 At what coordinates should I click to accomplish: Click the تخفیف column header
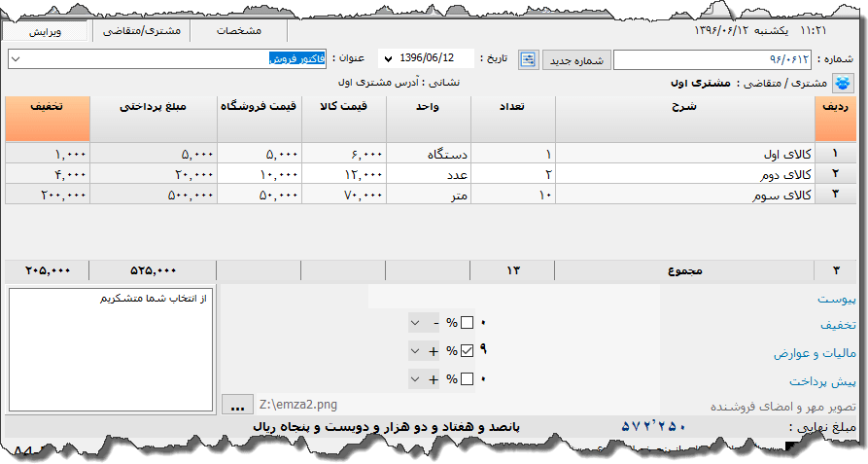point(47,119)
